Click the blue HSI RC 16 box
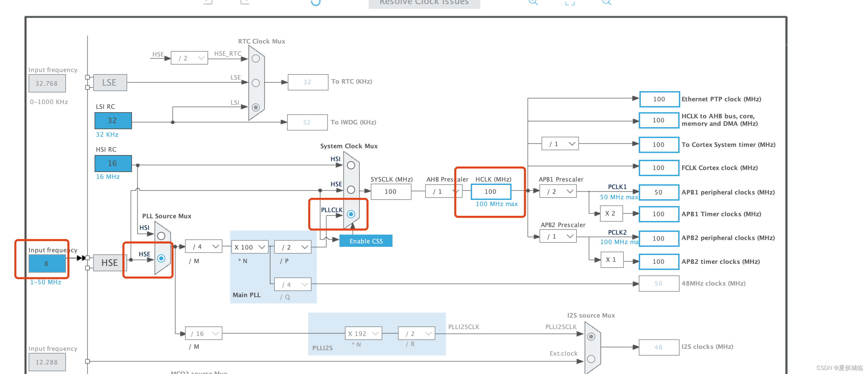Image resolution: width=868 pixels, height=374 pixels. (113, 164)
